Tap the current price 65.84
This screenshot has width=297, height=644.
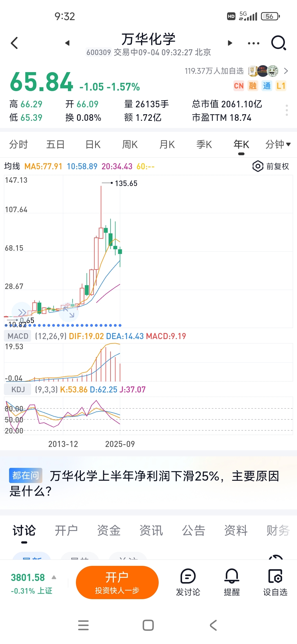click(x=42, y=82)
